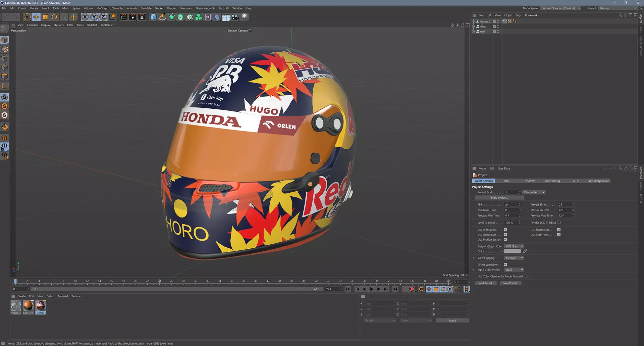Add a Bend deformer

(217, 17)
